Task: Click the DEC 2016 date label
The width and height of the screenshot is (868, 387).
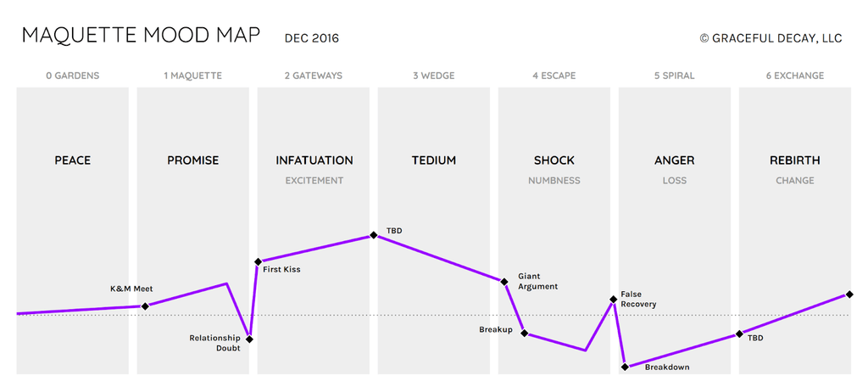Action: pyautogui.click(x=312, y=38)
